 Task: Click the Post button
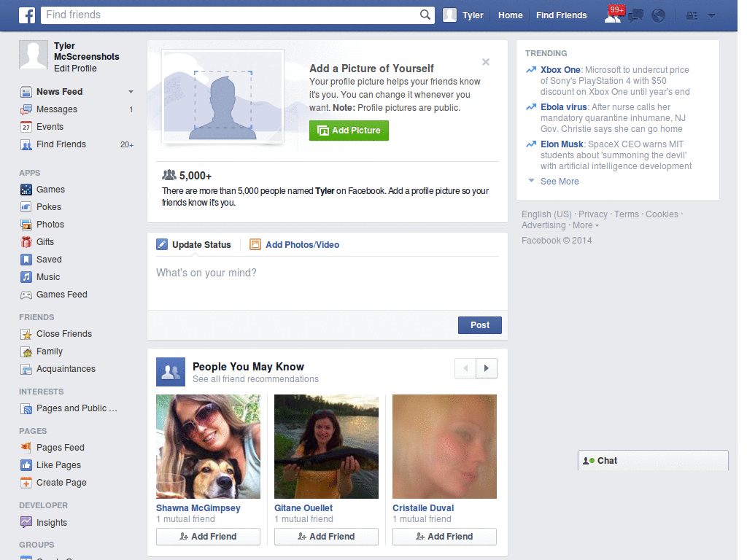click(480, 325)
